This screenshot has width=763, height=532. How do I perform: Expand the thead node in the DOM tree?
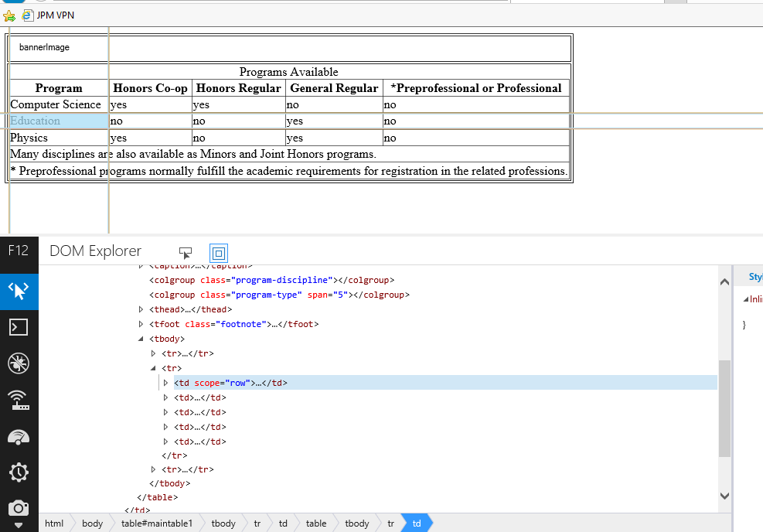(141, 309)
